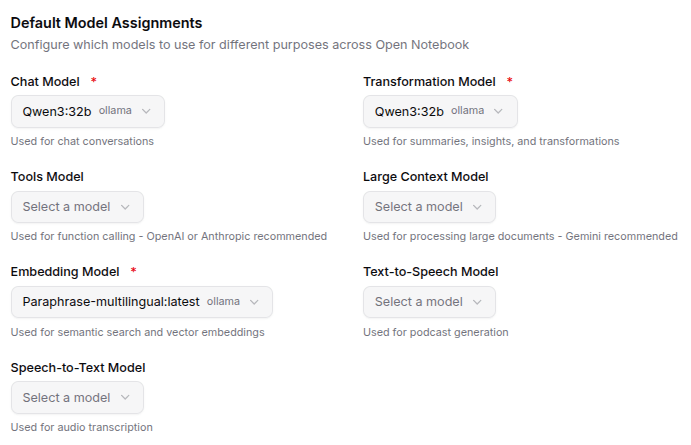Click the Chat Model field label
This screenshot has height=445, width=691.
click(x=46, y=81)
